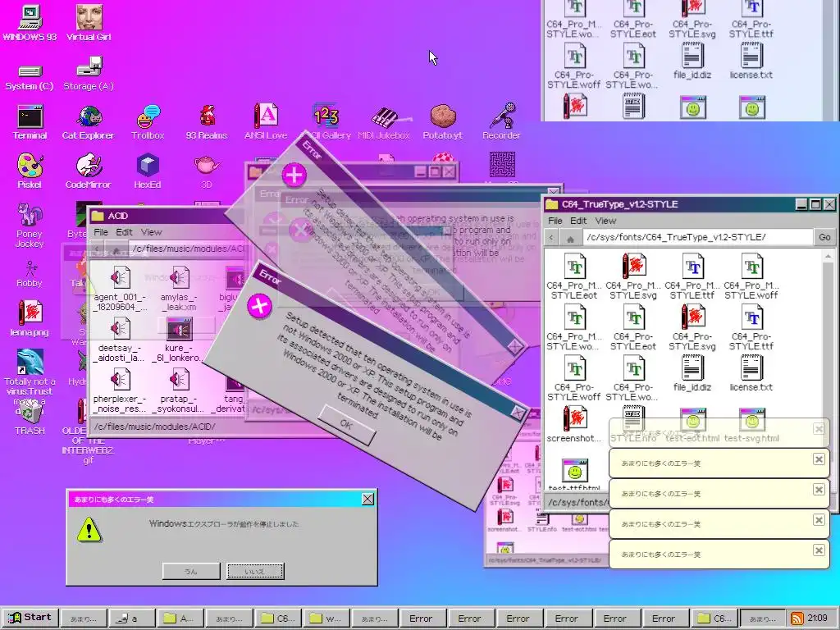Click the first Error taskbar button

click(x=421, y=619)
